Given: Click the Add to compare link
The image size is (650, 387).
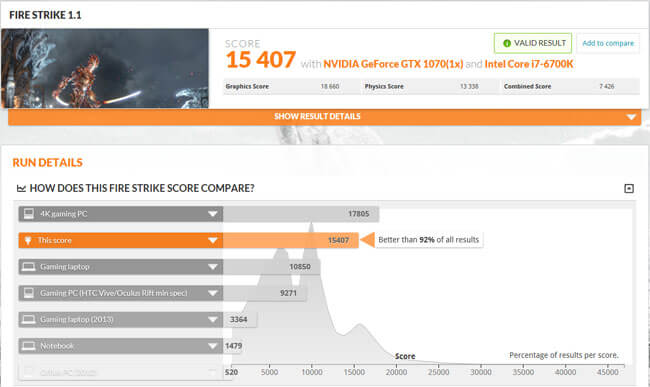Looking at the screenshot, I should (x=608, y=43).
